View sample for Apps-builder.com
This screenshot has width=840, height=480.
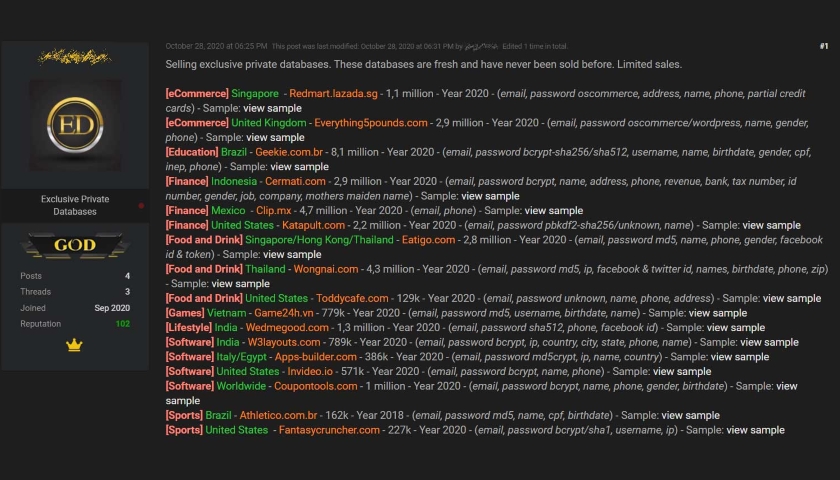coord(740,357)
